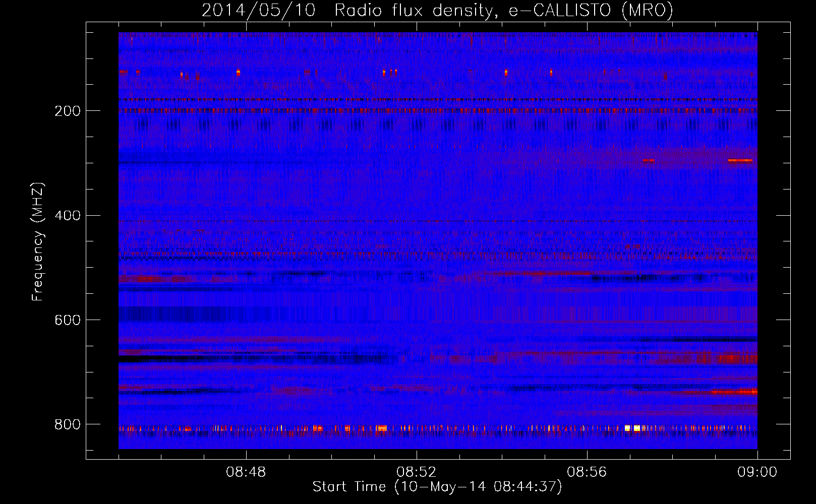Click the 08:48 time tick label
The image size is (816, 504).
(x=246, y=472)
